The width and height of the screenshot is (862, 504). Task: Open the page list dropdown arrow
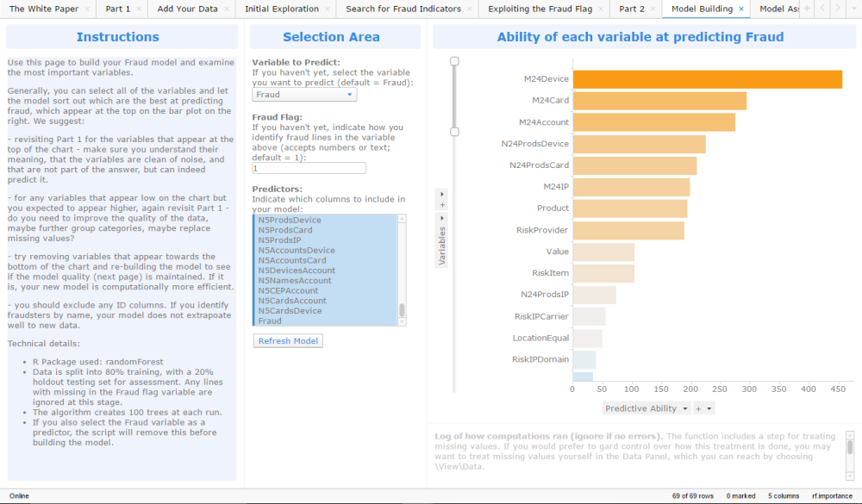853,9
